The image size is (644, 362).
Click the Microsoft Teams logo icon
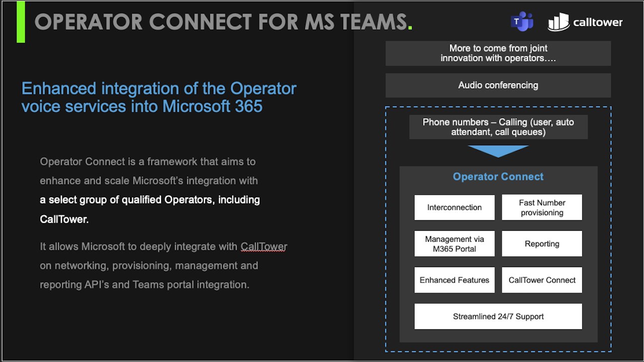[522, 22]
